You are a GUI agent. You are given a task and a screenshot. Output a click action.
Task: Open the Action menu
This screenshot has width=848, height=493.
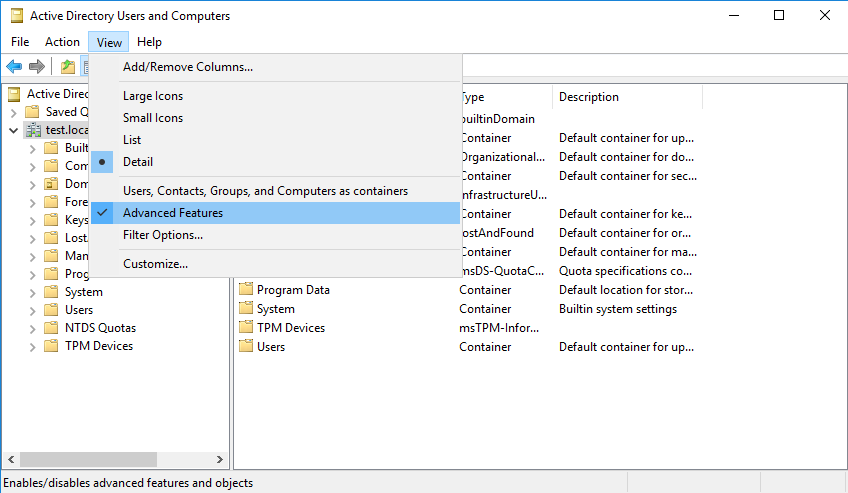62,42
